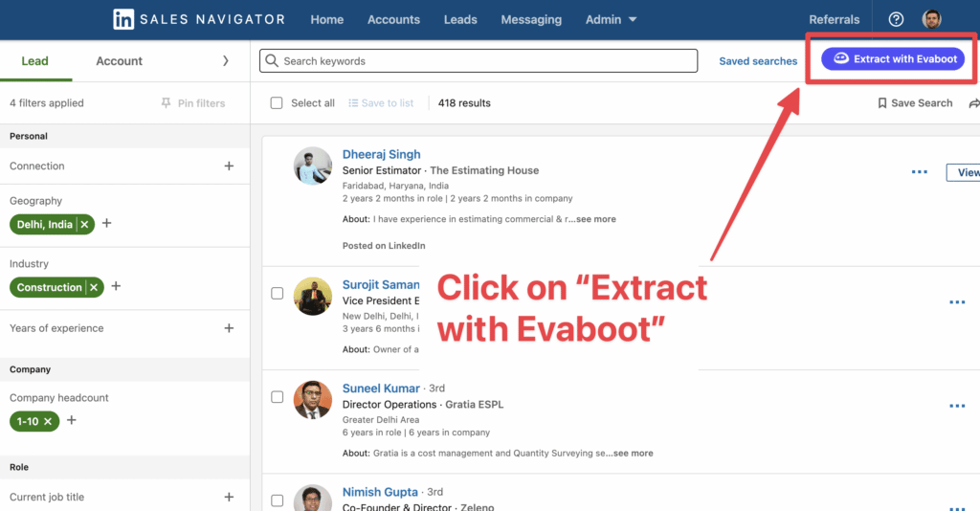Open the Accounts nav item

click(x=393, y=19)
